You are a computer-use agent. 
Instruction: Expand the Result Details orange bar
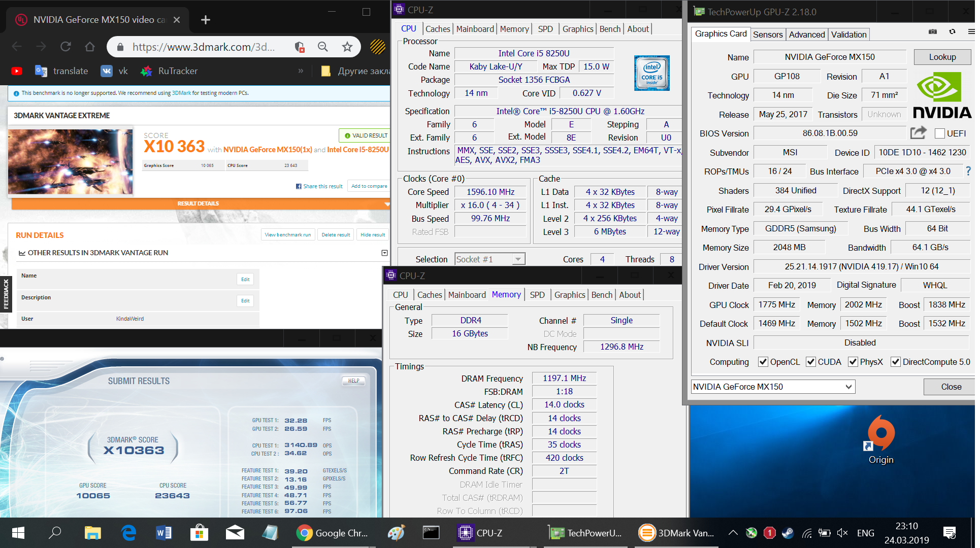[x=201, y=203]
